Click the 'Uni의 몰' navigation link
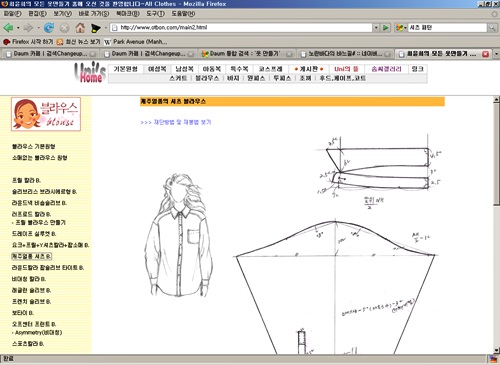 click(x=346, y=69)
